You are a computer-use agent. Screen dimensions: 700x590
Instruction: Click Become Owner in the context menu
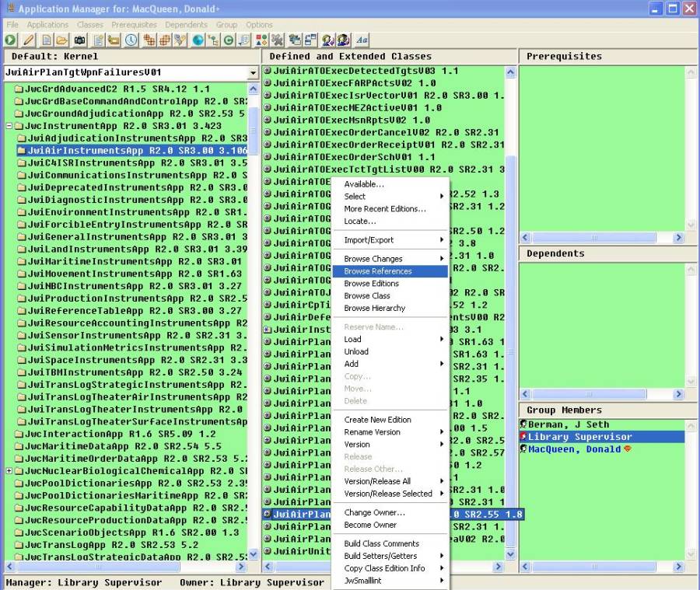tap(372, 525)
